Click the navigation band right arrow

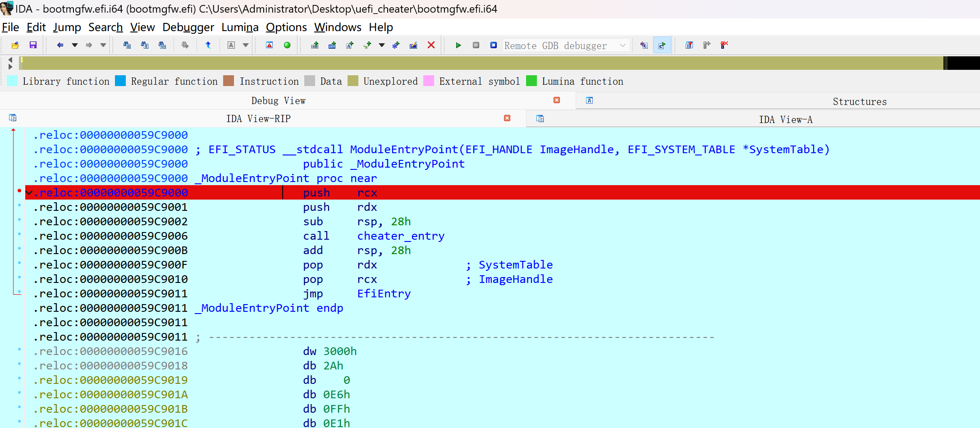[x=10, y=67]
